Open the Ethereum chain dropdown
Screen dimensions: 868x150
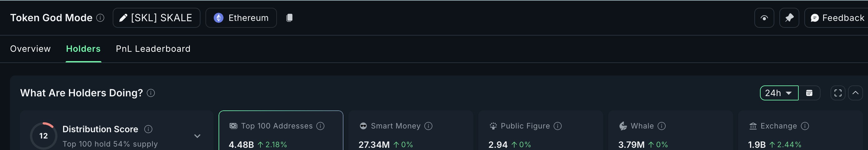241,18
